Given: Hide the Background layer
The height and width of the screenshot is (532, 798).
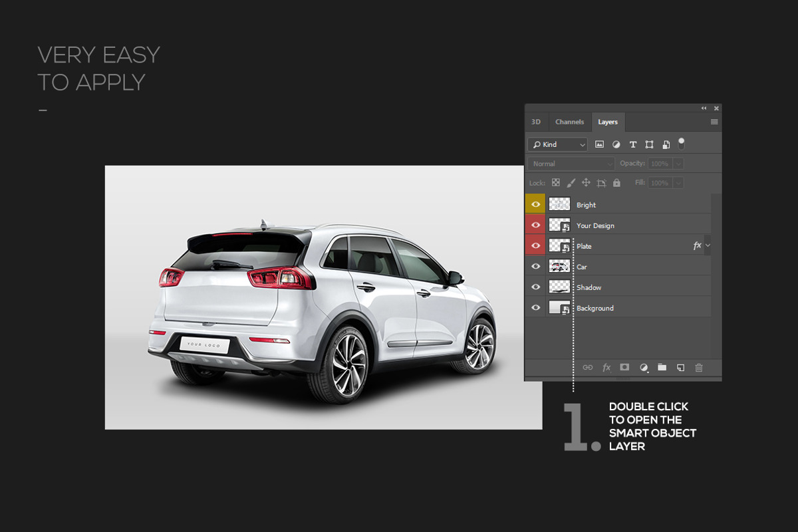Looking at the screenshot, I should tap(535, 307).
